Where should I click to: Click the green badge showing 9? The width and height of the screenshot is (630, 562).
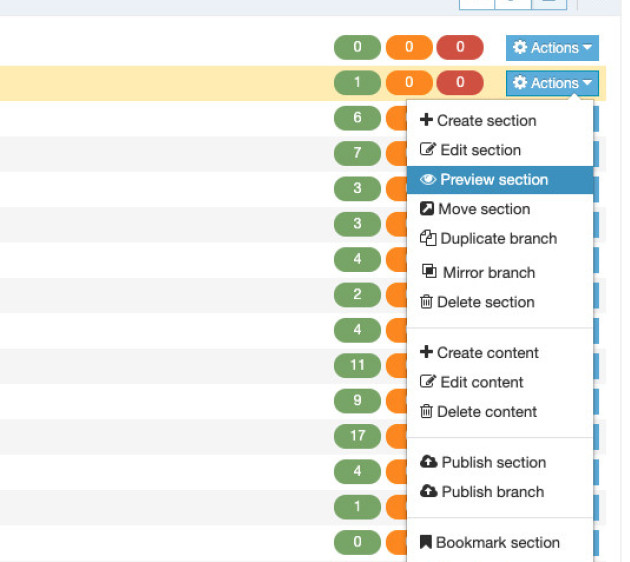point(357,401)
